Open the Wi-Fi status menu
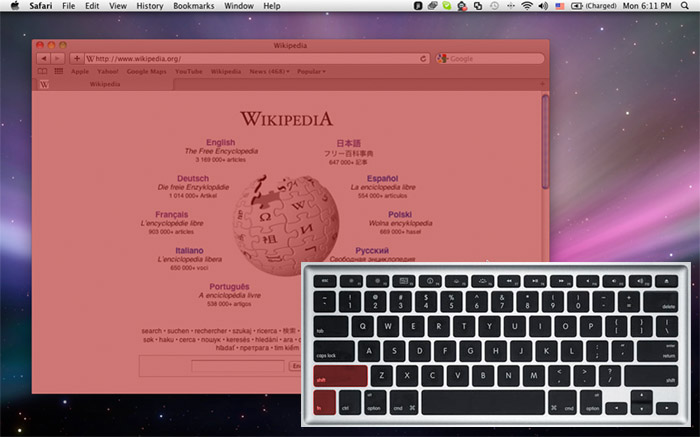Screen dimensions: 700x437 tap(527, 6)
